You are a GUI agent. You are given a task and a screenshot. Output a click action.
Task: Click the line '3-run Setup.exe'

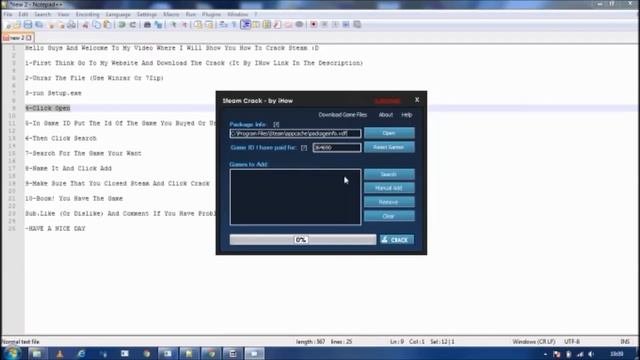tap(53, 93)
